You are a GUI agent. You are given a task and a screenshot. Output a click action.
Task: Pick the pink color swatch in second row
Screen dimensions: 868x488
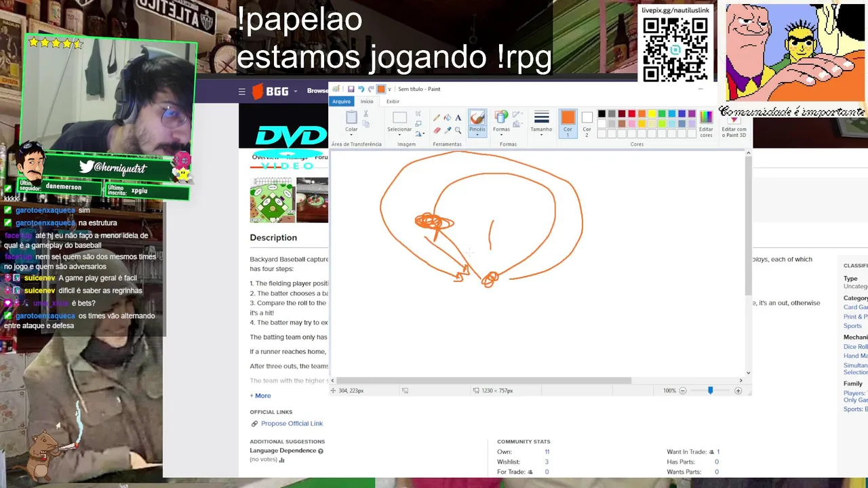pos(632,124)
